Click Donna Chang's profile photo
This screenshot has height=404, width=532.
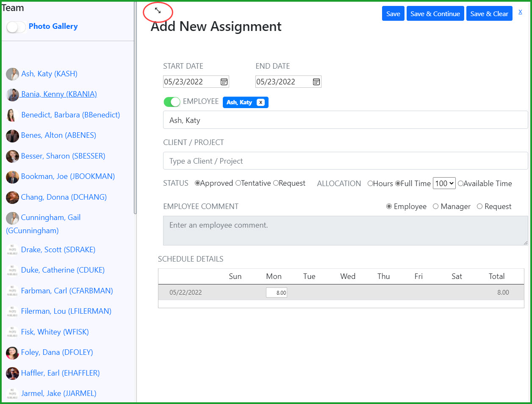[x=12, y=198]
